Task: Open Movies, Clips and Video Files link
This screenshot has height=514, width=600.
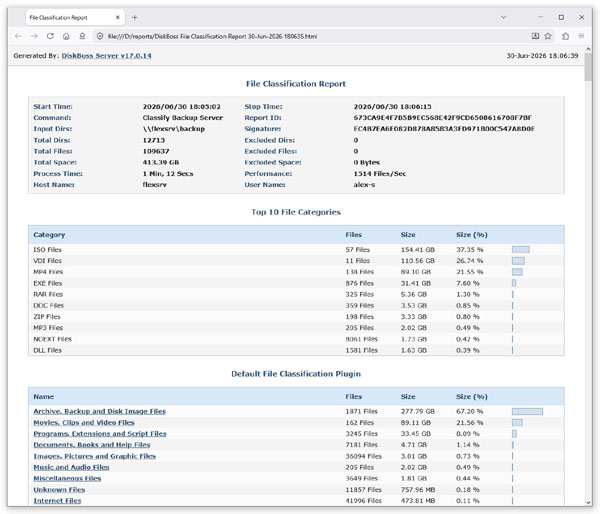Action: pyautogui.click(x=84, y=423)
